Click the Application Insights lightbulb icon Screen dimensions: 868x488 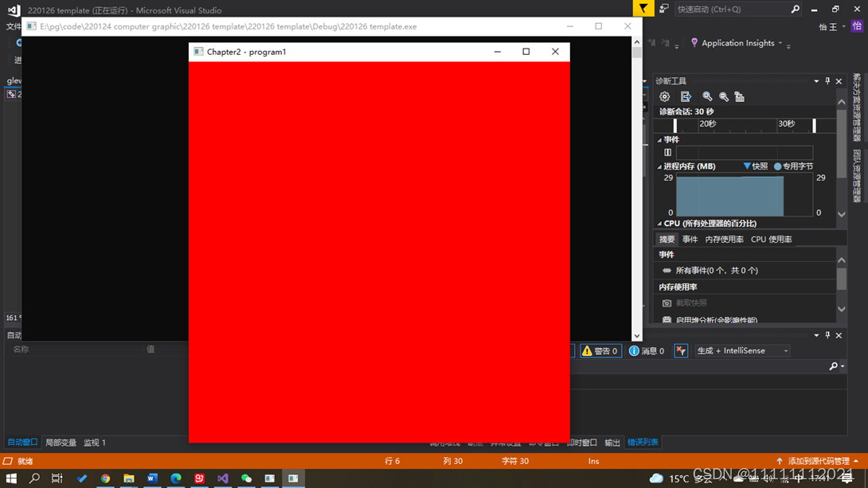tap(694, 43)
